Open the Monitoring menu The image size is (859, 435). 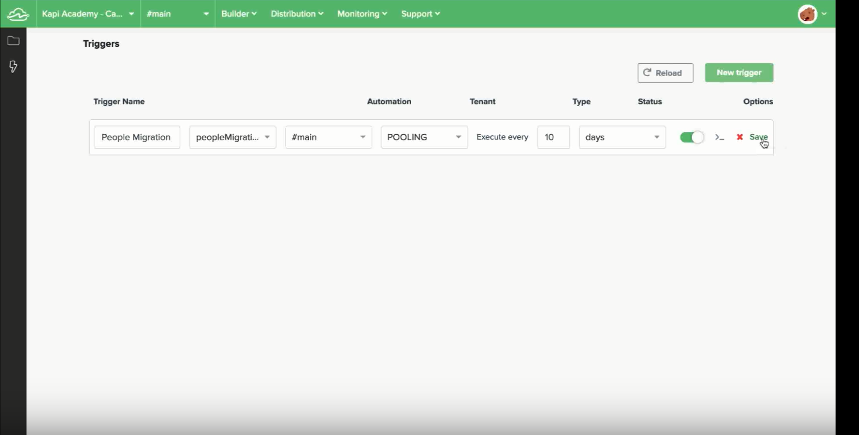point(362,14)
